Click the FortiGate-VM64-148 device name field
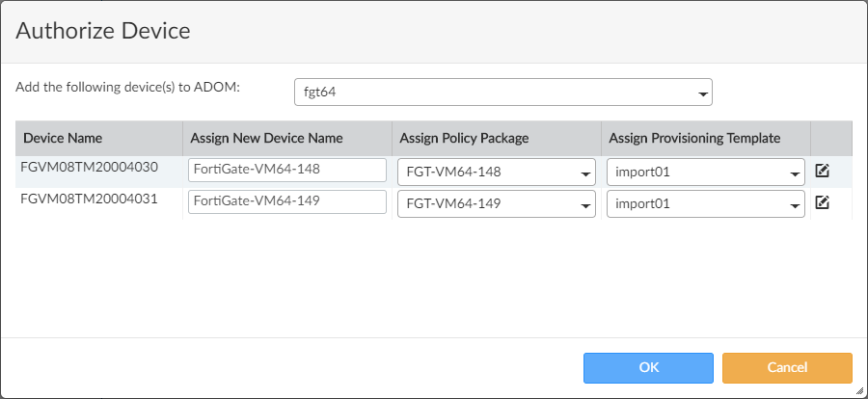This screenshot has height=399, width=868. pyautogui.click(x=287, y=170)
